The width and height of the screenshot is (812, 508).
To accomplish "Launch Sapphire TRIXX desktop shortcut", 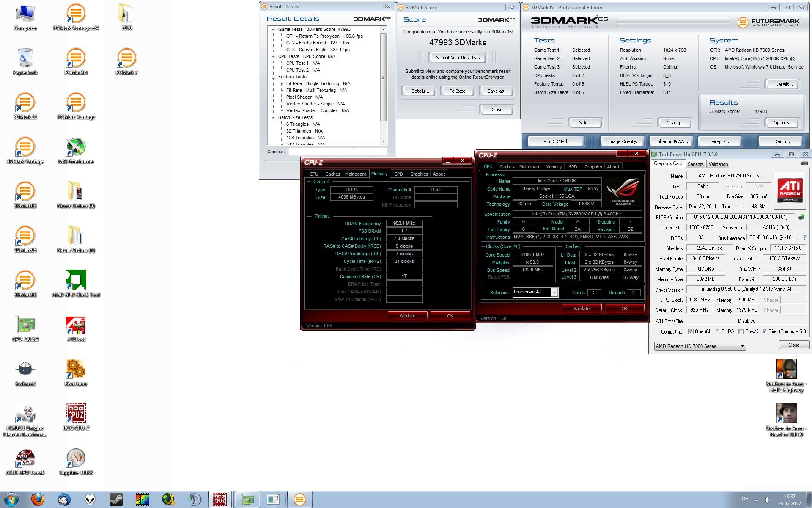I will (76, 462).
